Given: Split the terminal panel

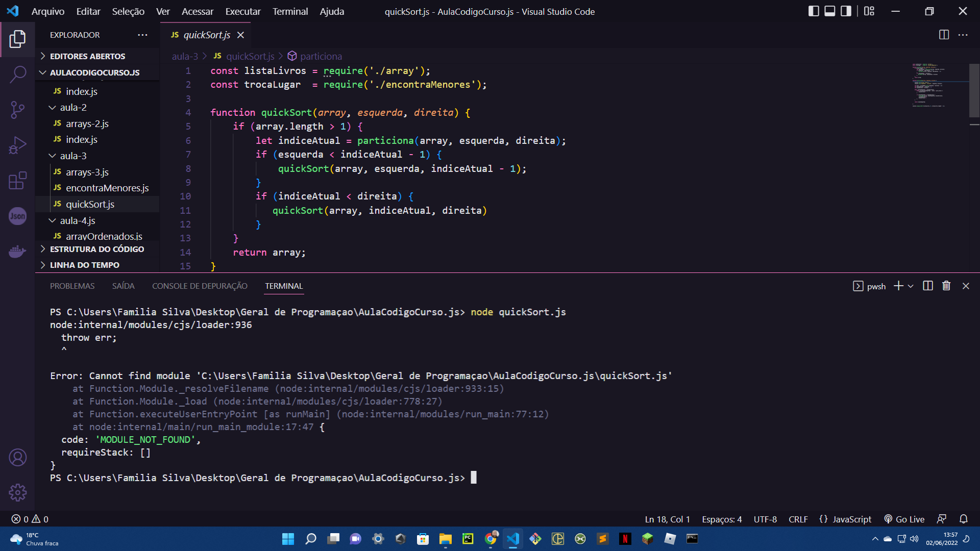Looking at the screenshot, I should pos(928,286).
